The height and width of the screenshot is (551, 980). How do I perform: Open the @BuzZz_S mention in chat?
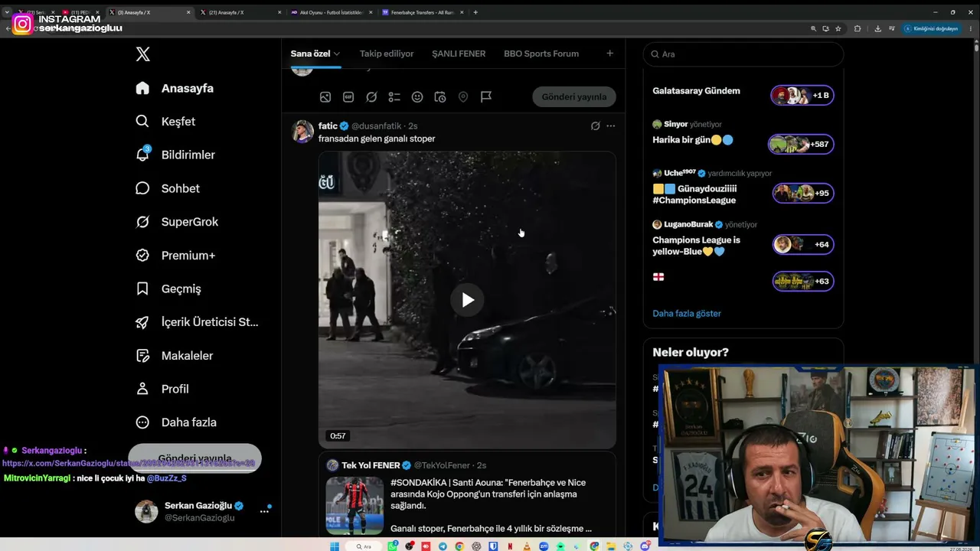166,478
